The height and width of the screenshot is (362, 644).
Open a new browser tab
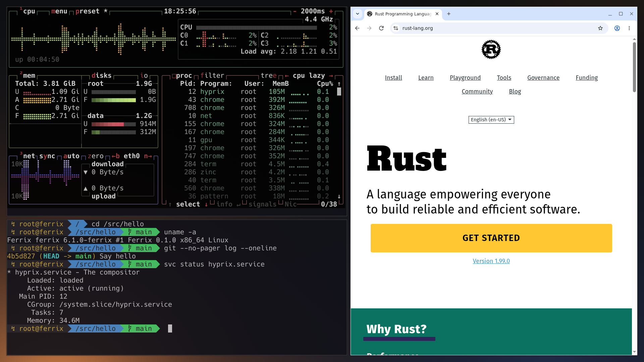pos(449,14)
